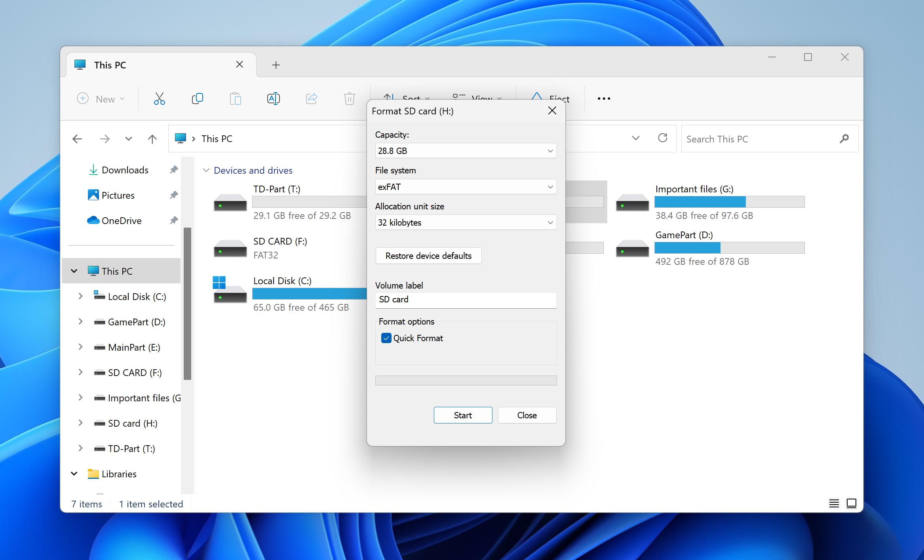Click the Volume label text field
The image size is (924, 560).
(x=466, y=300)
